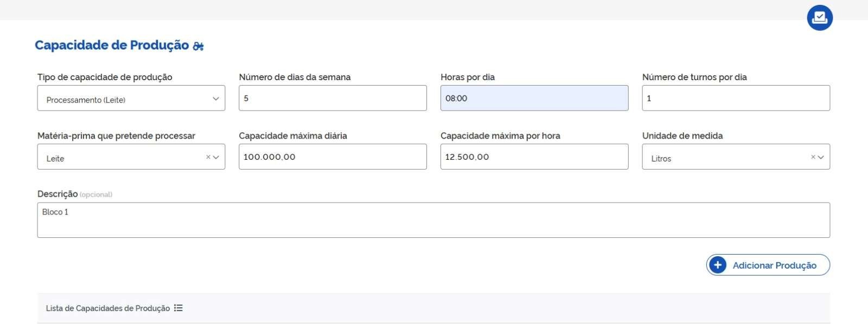Expand the Matéria-prima chevron arrow
The width and height of the screenshot is (868, 324).
[x=216, y=157]
